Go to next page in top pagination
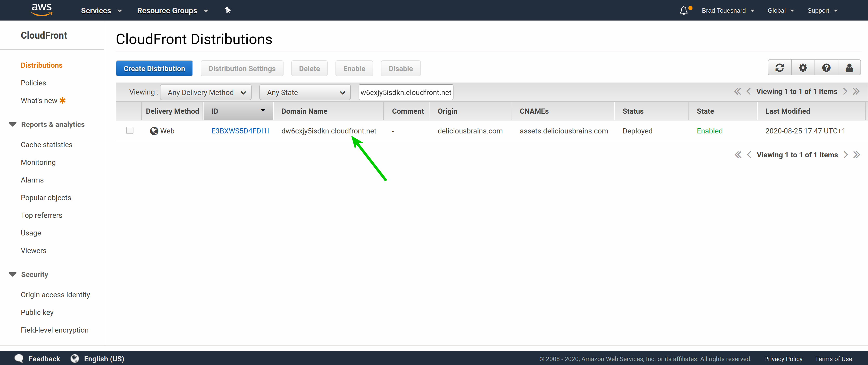Viewport: 868px width, 365px height. coord(845,91)
